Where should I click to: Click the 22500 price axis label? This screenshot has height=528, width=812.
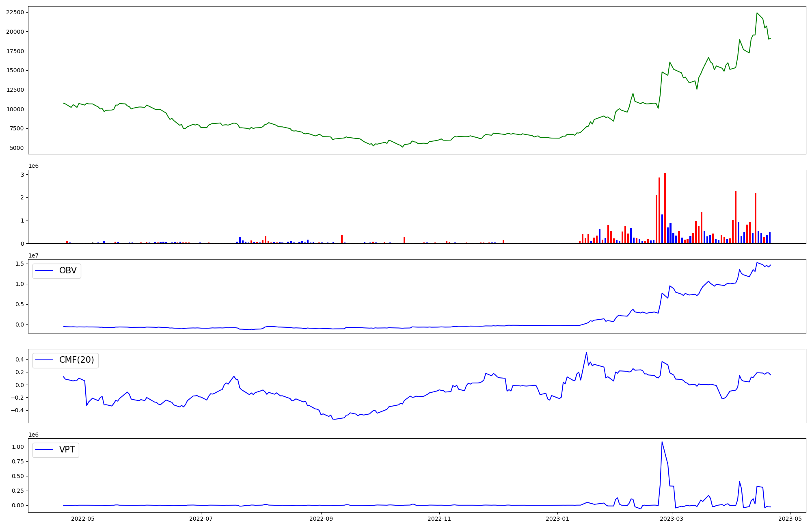pyautogui.click(x=15, y=13)
